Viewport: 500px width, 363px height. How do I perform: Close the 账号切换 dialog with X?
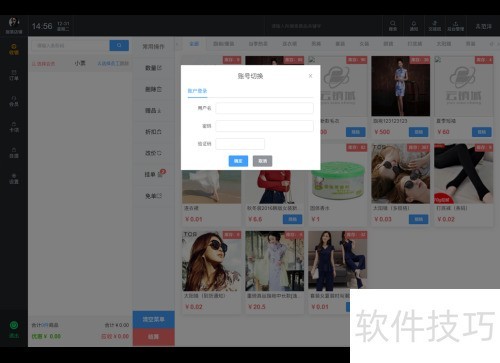(x=310, y=76)
